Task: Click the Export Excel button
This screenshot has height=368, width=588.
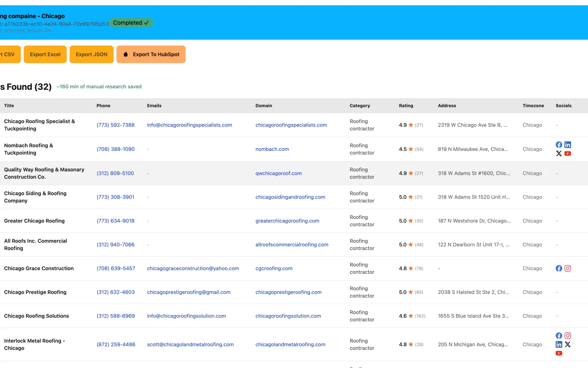Action: pos(45,54)
